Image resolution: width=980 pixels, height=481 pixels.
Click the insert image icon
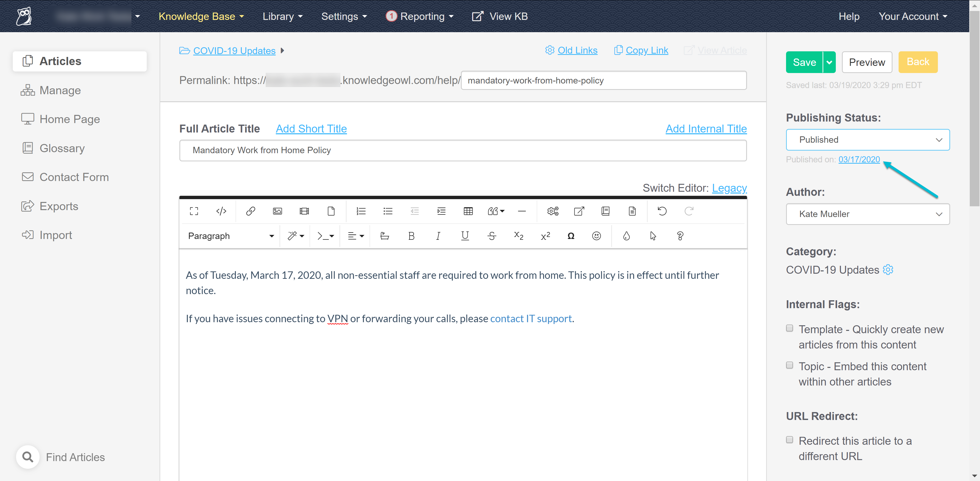[277, 211]
